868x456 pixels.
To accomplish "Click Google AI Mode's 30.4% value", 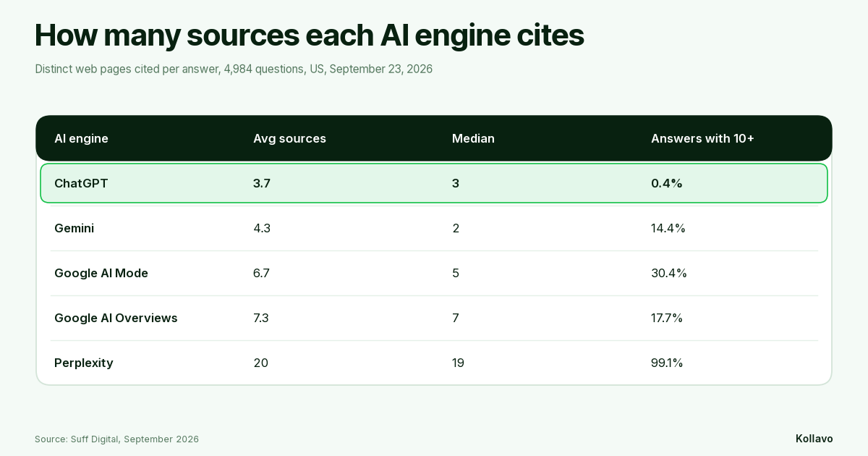I will point(669,273).
